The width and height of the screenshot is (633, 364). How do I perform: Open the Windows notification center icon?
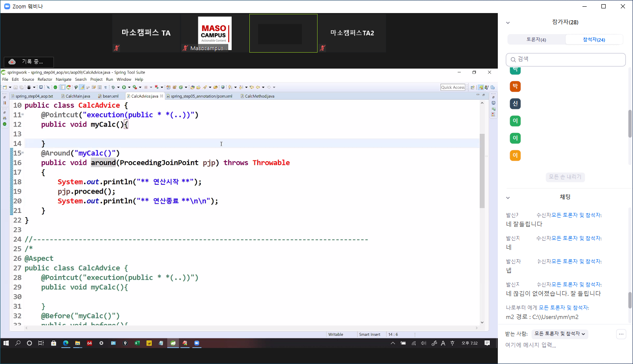[487, 343]
